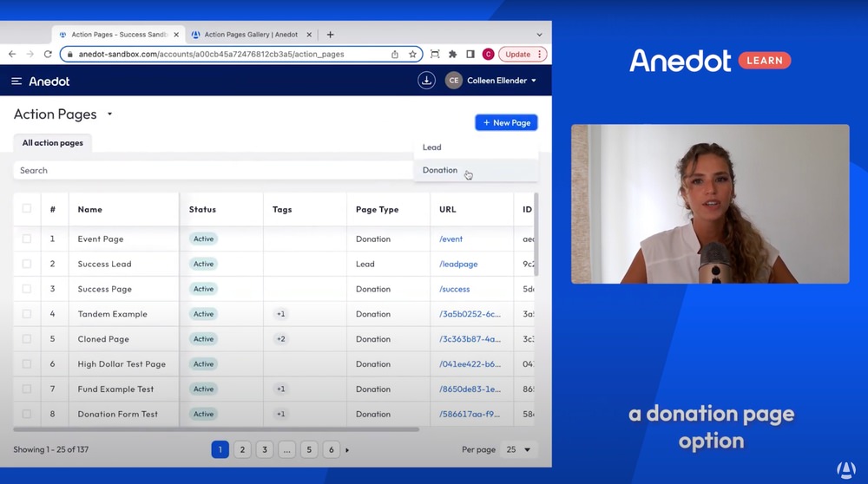Sort by the Name column header
The width and height of the screenshot is (868, 484).
pyautogui.click(x=89, y=209)
